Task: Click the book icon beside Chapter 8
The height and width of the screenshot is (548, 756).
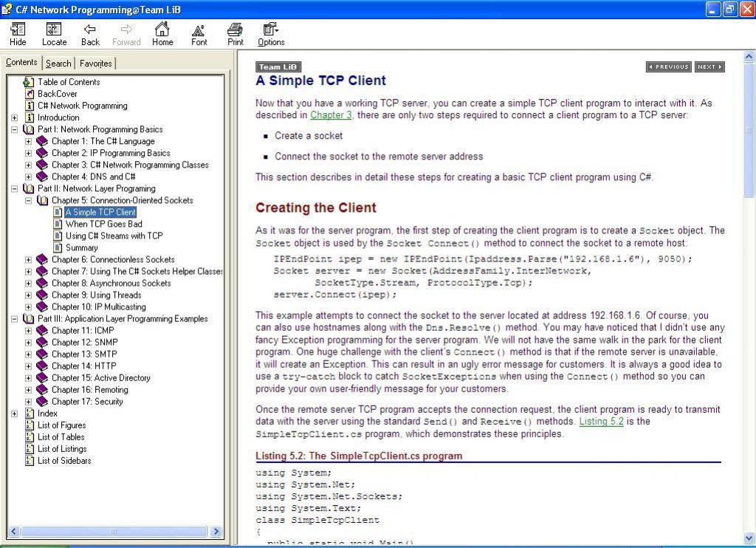Action: click(x=42, y=283)
